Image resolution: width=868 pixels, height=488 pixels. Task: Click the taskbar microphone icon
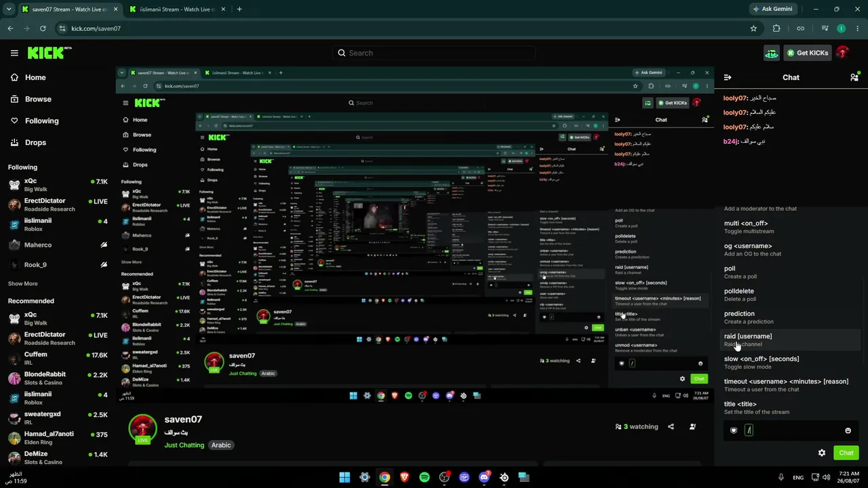tap(781, 477)
